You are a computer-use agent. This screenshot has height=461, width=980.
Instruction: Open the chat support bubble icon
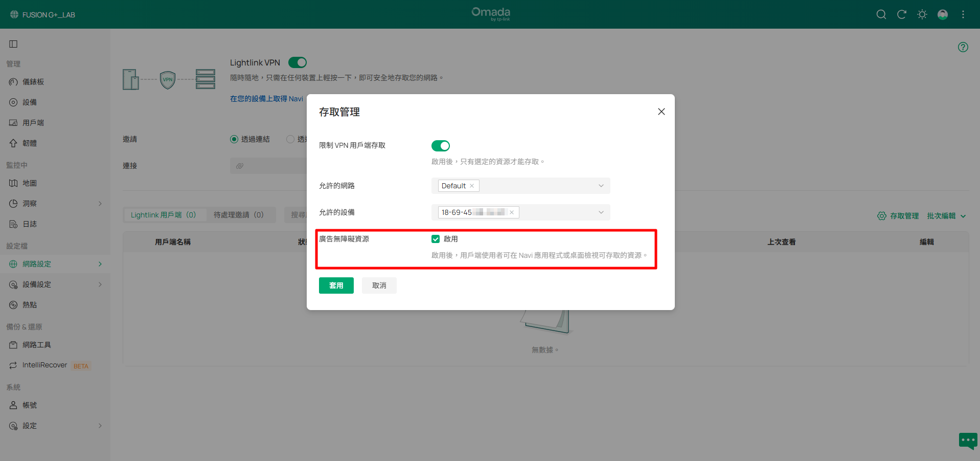(x=968, y=441)
